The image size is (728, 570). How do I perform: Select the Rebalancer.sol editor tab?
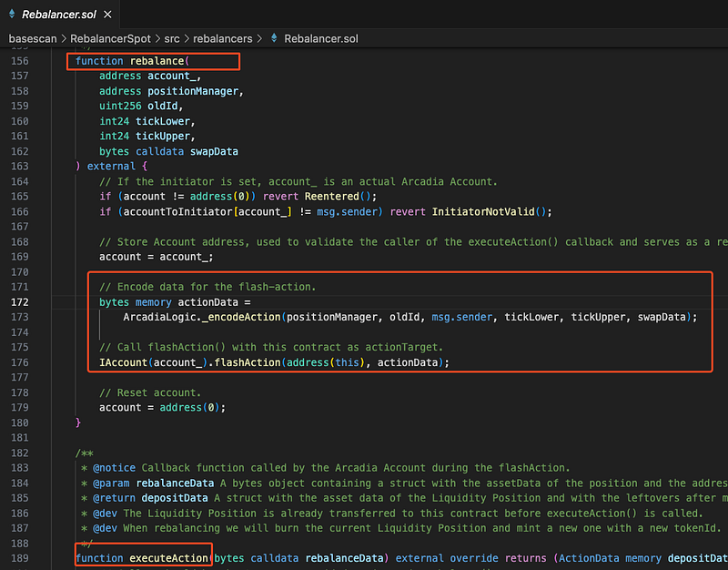tap(57, 15)
